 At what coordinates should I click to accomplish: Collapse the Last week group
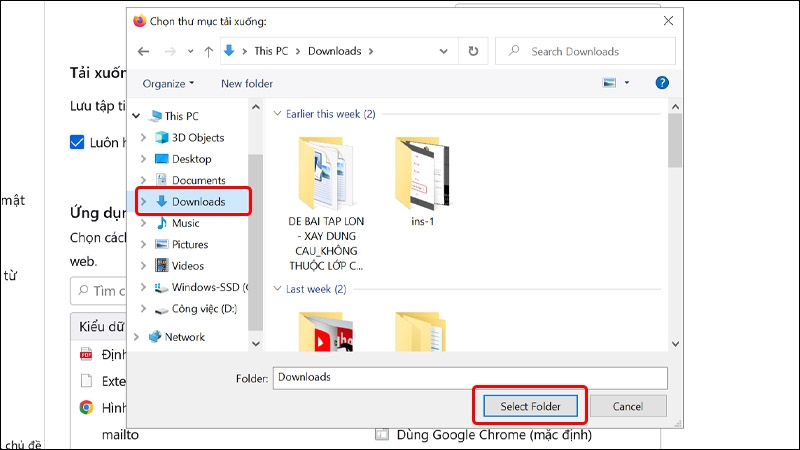277,288
